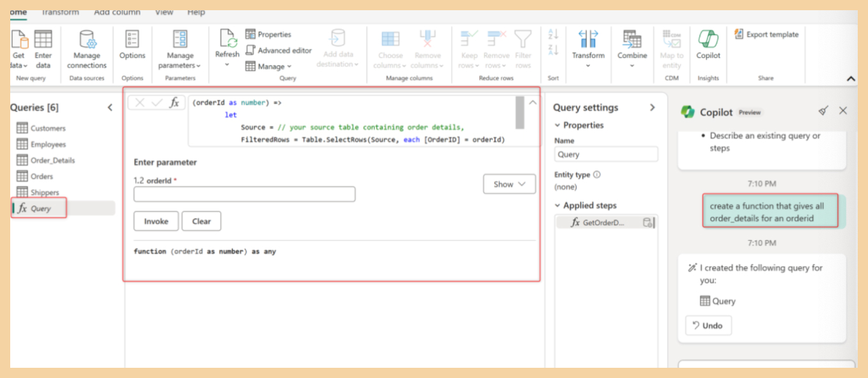This screenshot has width=868, height=378.
Task: Close the Copilot pane
Action: click(x=843, y=110)
